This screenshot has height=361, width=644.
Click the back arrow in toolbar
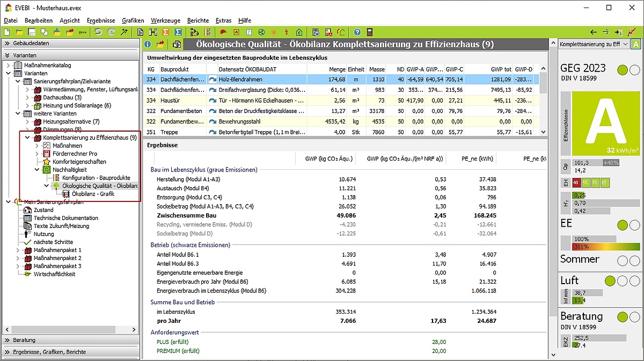point(594,32)
